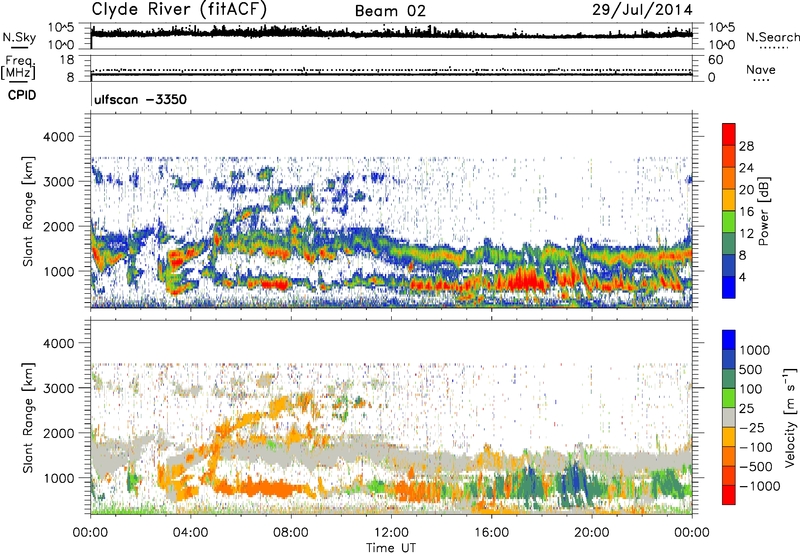
Task: Click the 'Beam 02' label
Action: 390,11
